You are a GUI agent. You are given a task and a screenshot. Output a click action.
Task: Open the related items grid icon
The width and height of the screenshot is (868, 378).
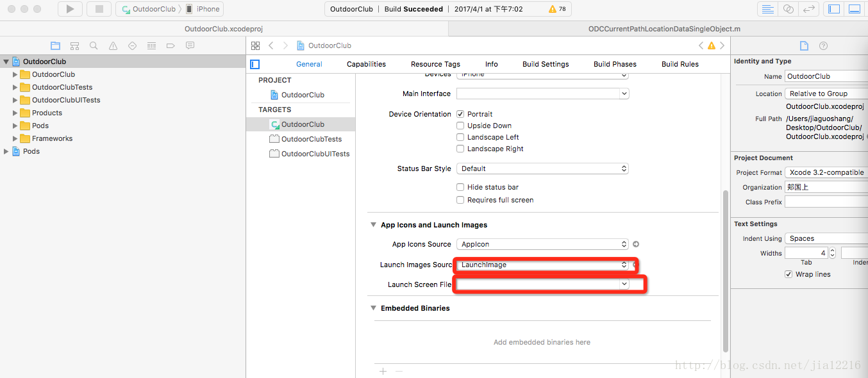(255, 45)
